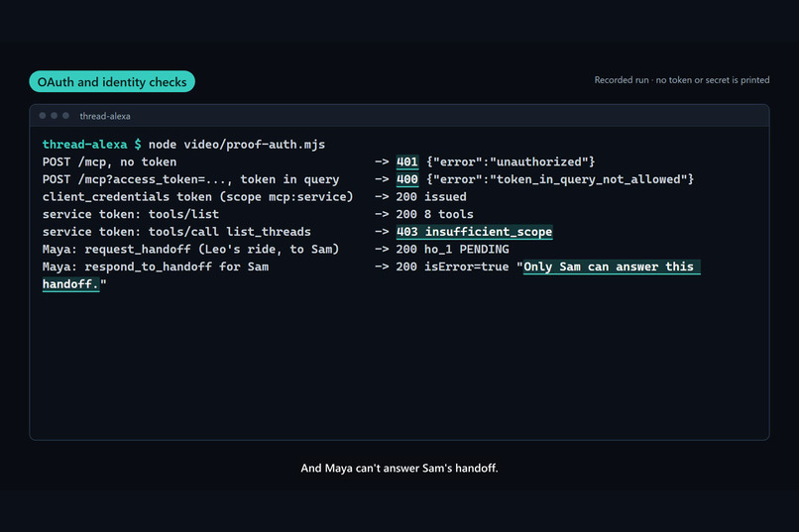Viewport: 799px width, 532px height.
Task: Click 'service token: tools/call list_threads' line
Action: click(x=176, y=232)
